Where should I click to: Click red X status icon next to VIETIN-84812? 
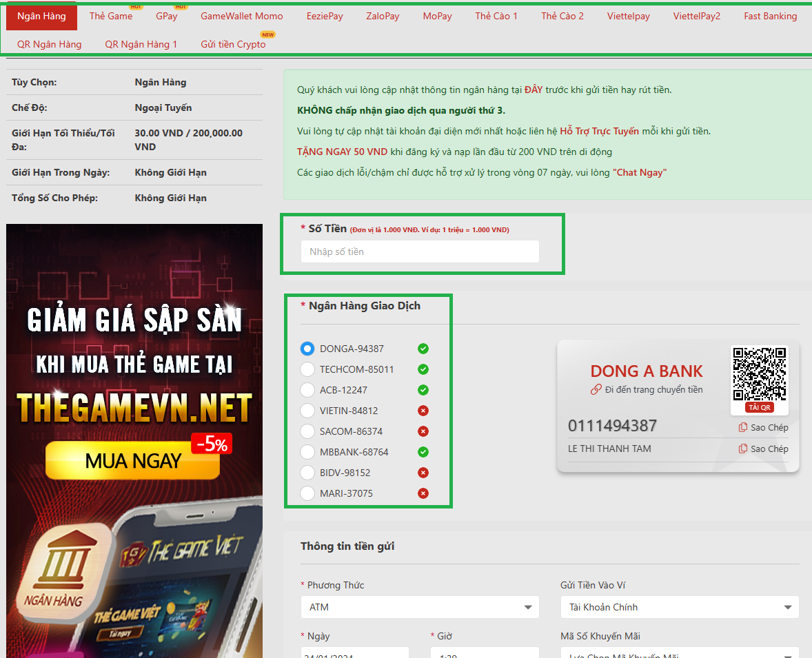tap(423, 411)
